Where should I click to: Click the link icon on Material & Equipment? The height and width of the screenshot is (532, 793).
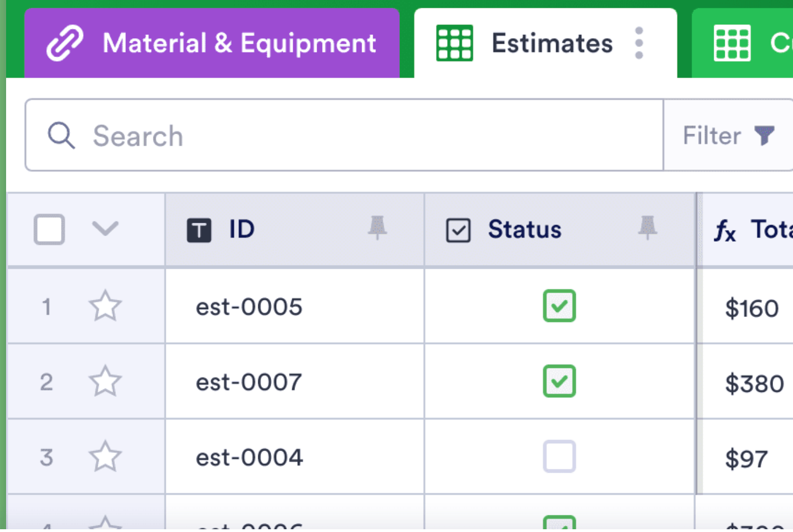pos(65,43)
